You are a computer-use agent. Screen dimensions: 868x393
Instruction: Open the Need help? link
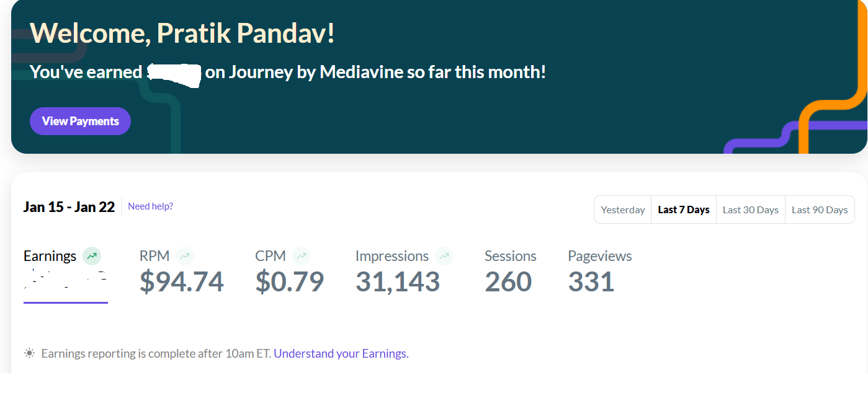(x=150, y=206)
